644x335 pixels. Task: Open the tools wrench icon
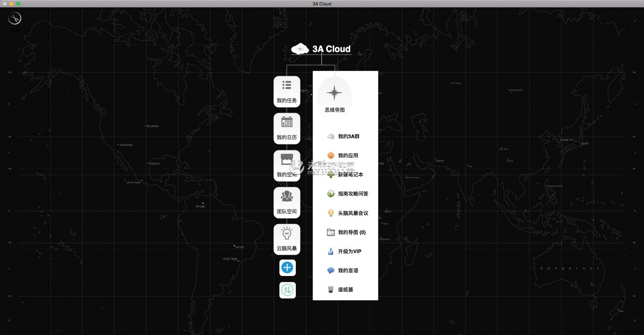pyautogui.click(x=15, y=18)
